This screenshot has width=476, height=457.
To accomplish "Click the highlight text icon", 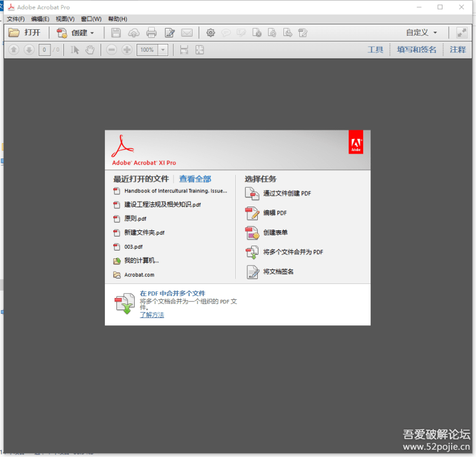I will [x=241, y=33].
